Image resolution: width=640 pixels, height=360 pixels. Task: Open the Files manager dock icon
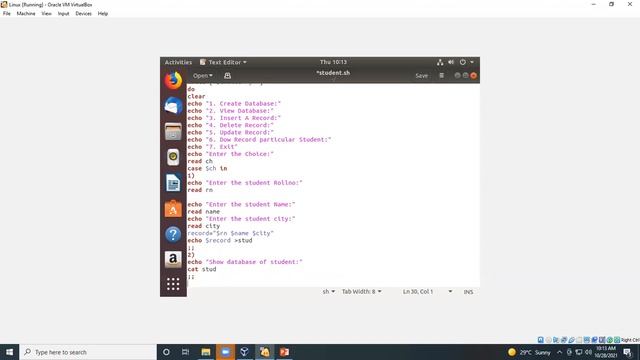173,132
